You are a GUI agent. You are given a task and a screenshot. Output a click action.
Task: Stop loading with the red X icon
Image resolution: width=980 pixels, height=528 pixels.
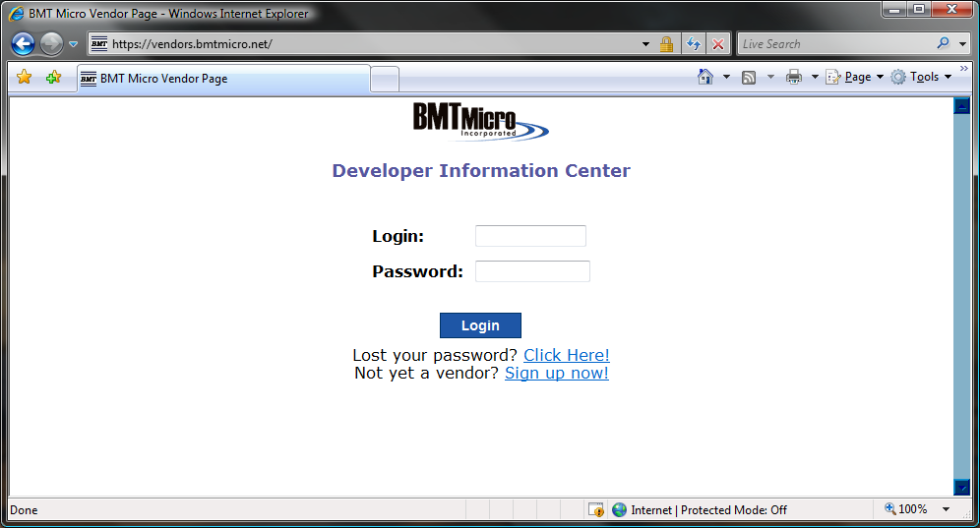coord(718,43)
